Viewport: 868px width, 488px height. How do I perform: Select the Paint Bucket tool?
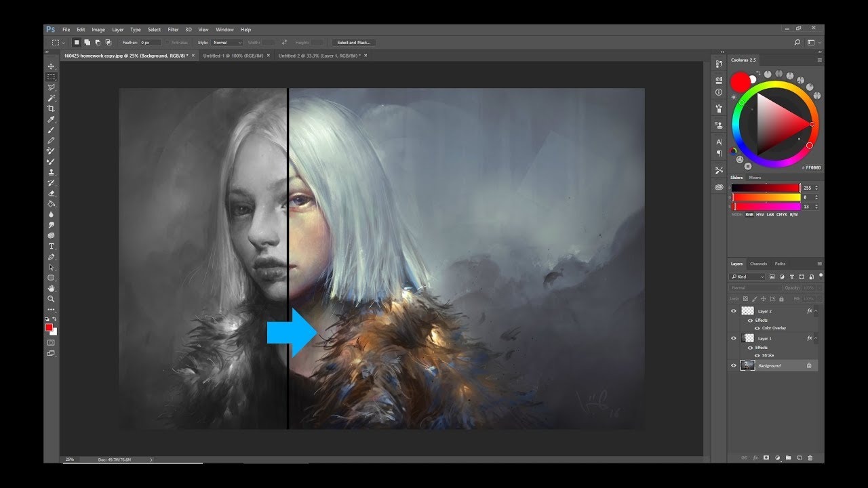pos(51,203)
